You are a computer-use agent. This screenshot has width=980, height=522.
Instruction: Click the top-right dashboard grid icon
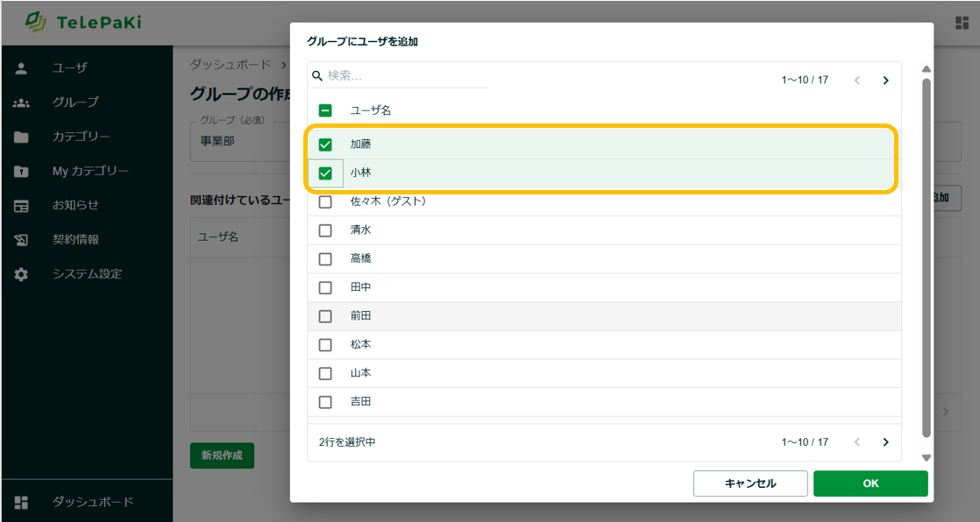click(962, 23)
